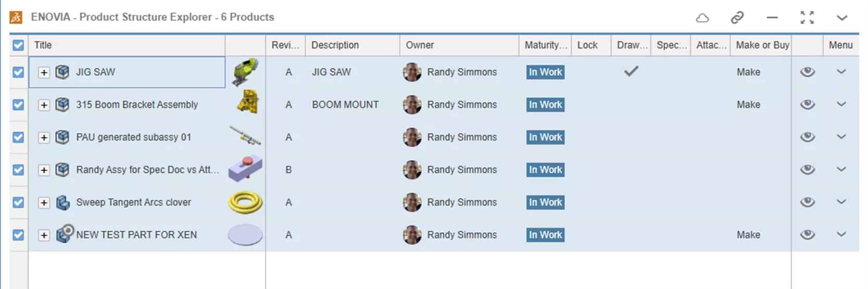
Task: Click the 3DEXPERIENCE logo beside ENOVIA title
Action: 16,18
